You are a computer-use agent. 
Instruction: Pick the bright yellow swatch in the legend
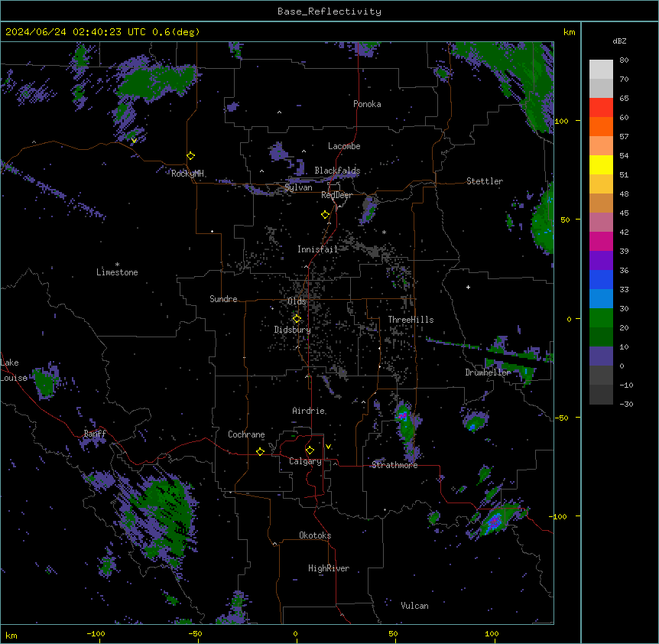point(601,164)
